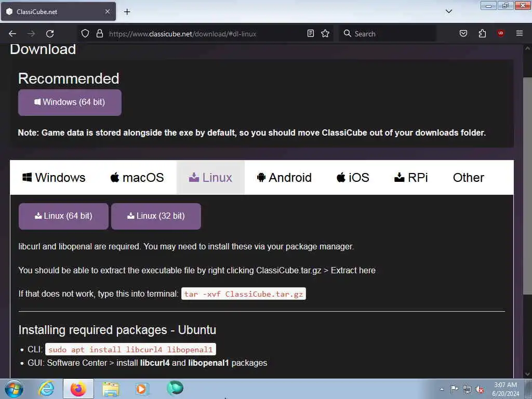Download recommended Windows (64 bit) build
Screen dimensions: 532x399
70,102
